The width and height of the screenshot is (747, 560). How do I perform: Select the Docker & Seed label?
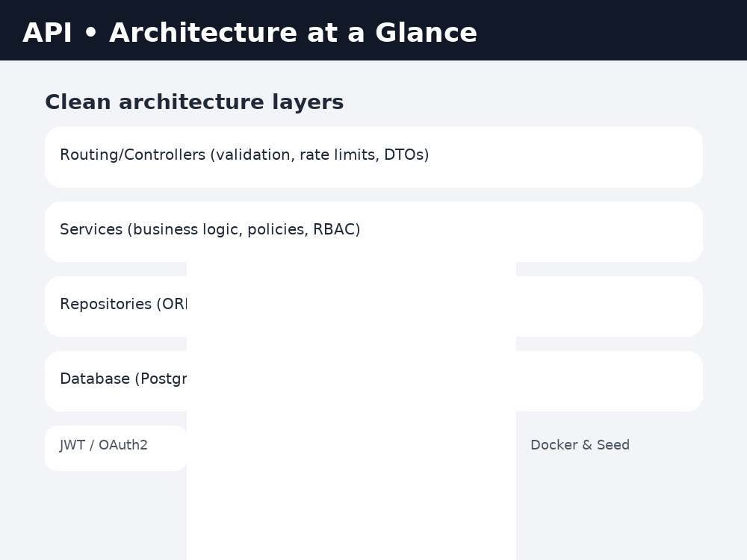[x=580, y=445]
